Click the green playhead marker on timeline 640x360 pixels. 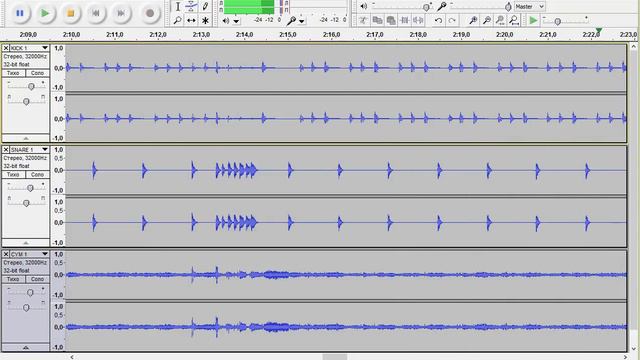(x=598, y=31)
